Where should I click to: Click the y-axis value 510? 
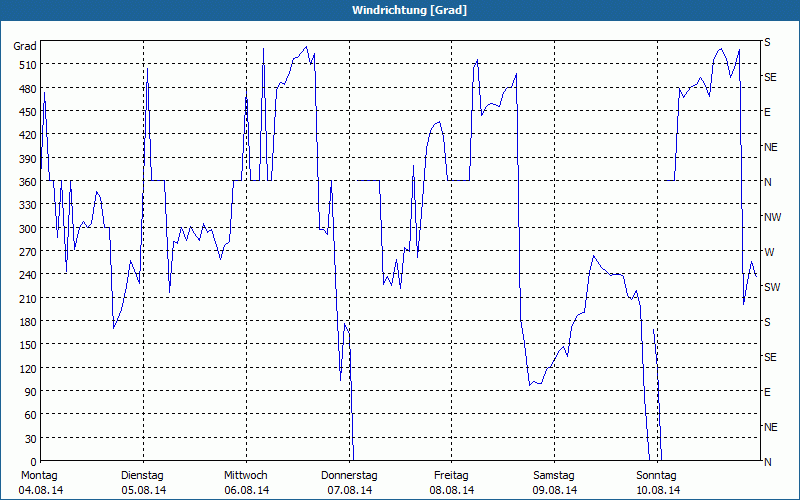(x=28, y=65)
